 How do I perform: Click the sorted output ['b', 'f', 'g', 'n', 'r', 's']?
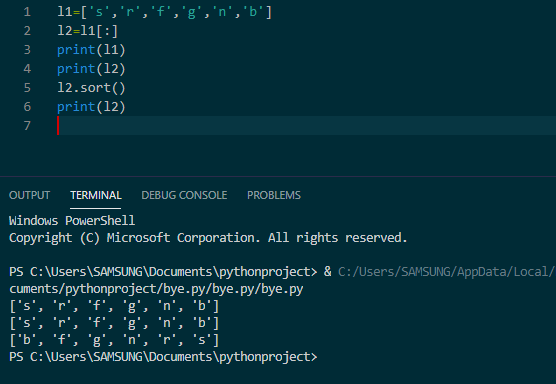click(x=114, y=340)
